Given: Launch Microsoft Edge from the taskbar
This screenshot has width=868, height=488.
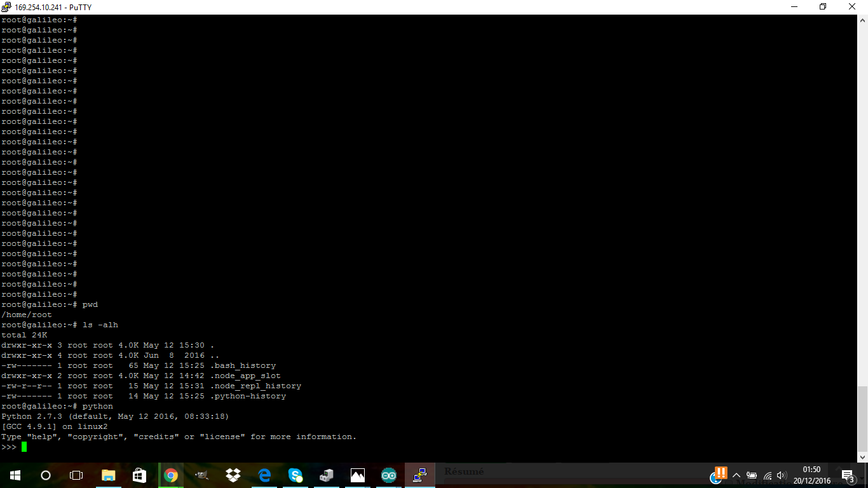Looking at the screenshot, I should 264,475.
